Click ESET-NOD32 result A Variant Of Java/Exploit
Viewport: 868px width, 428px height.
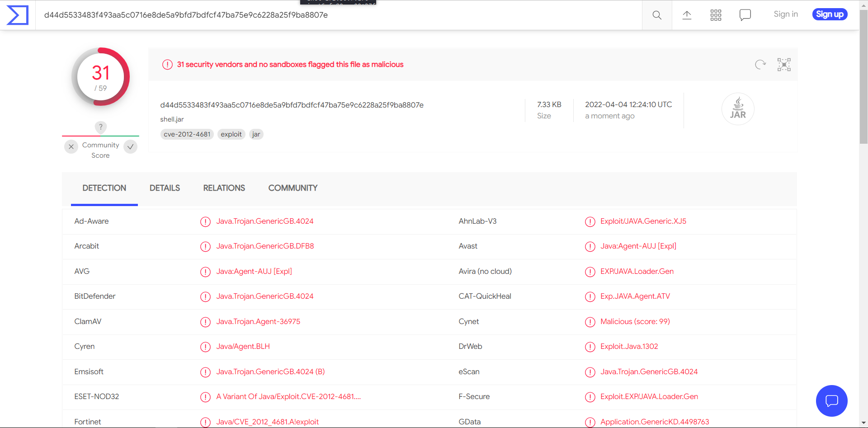pos(288,396)
